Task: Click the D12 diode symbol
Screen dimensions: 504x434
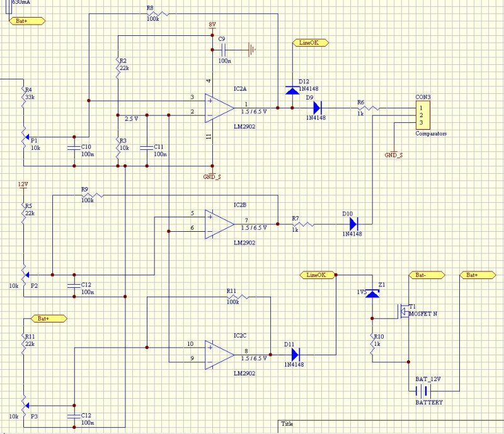Action: (292, 90)
